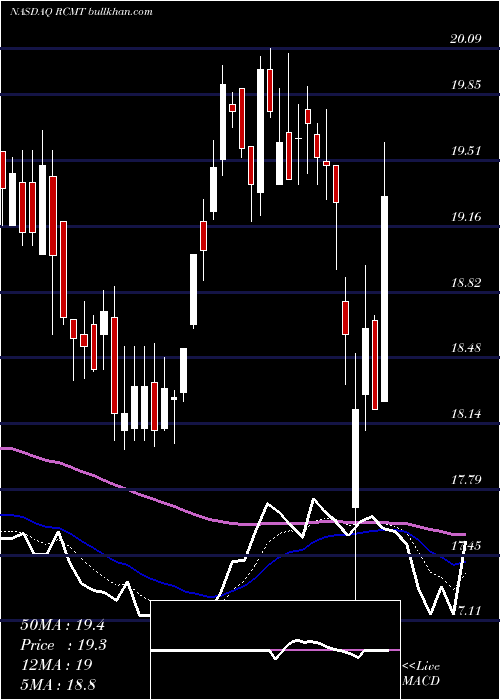Click the 17.79 price axis label
The height and width of the screenshot is (700, 500).
466,480
